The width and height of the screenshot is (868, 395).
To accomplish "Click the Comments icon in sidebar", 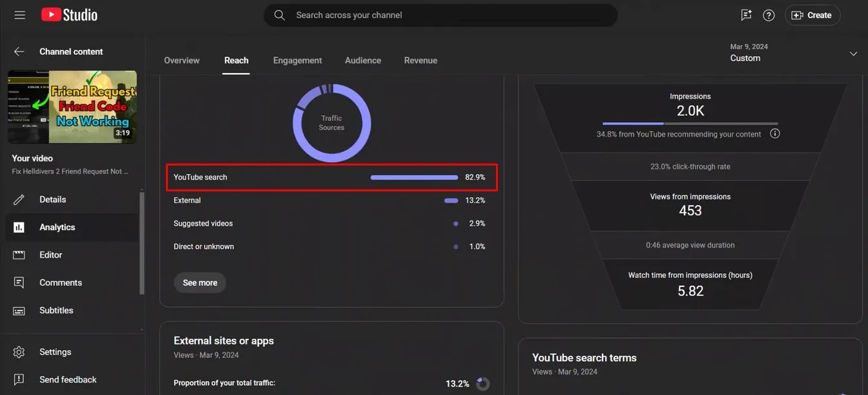I will coord(19,283).
